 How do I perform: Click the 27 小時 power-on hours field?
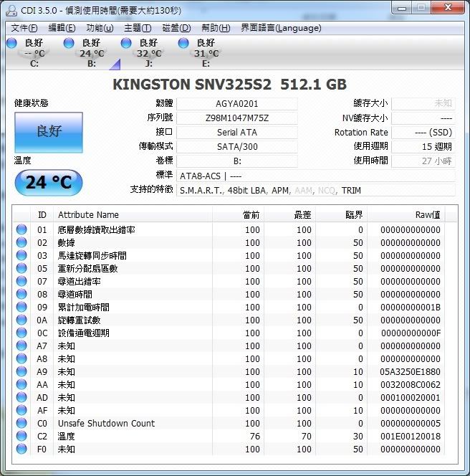coord(423,161)
